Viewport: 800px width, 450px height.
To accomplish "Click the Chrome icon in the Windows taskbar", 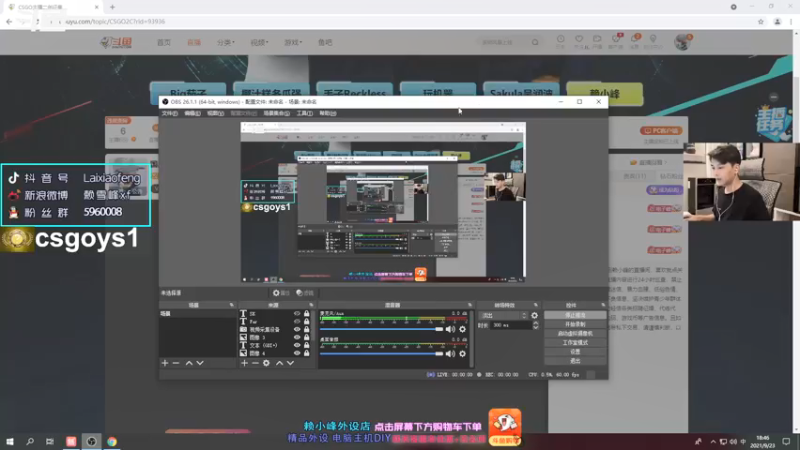I will click(112, 441).
